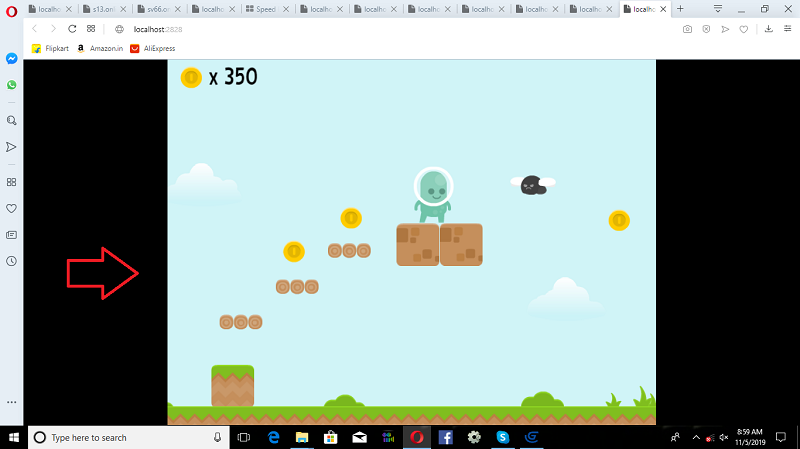
Task: Open WhatsApp in the Opera sidebar
Action: tap(11, 85)
